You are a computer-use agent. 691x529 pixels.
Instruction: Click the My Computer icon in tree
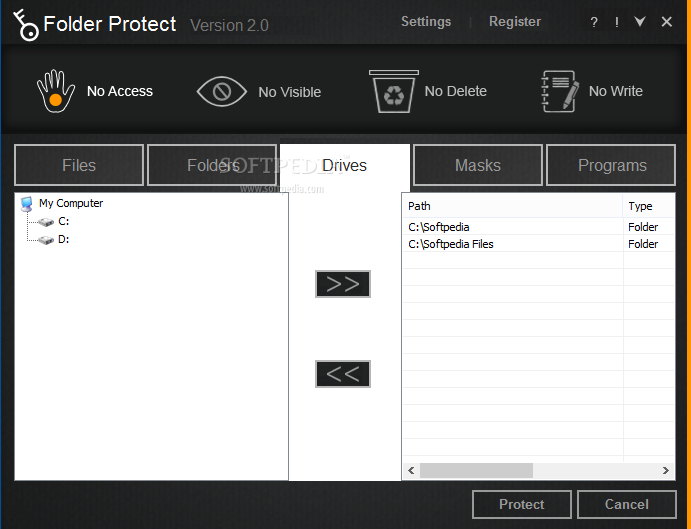point(27,204)
